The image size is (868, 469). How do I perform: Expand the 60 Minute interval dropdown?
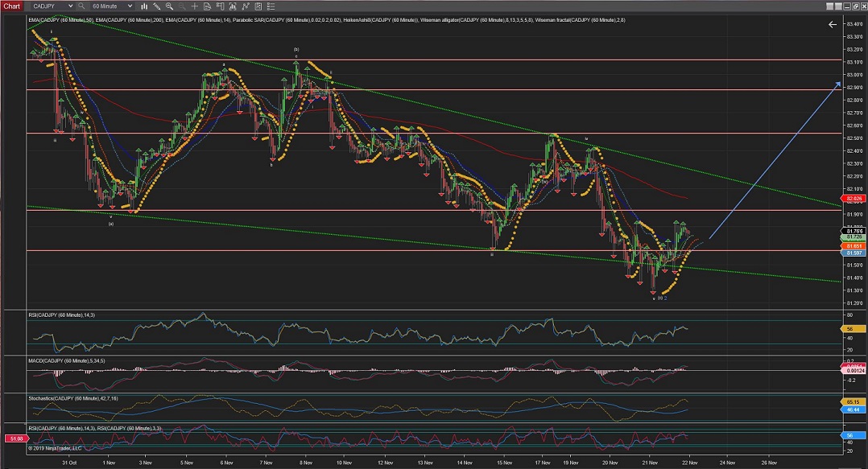point(128,6)
